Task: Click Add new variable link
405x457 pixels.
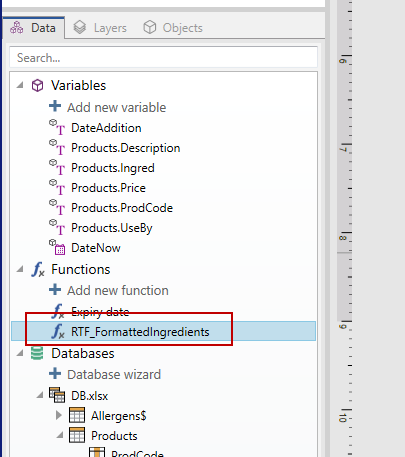Action: click(x=117, y=107)
